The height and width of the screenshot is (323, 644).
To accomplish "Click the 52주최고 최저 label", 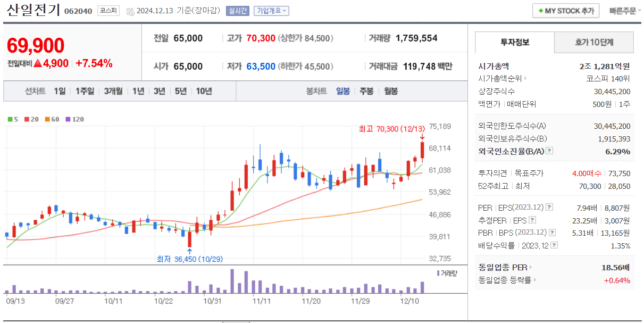I will [x=504, y=186].
